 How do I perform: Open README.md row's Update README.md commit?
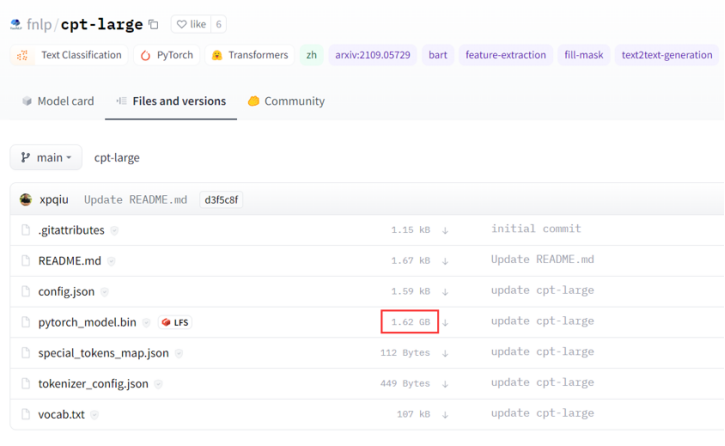click(x=542, y=260)
